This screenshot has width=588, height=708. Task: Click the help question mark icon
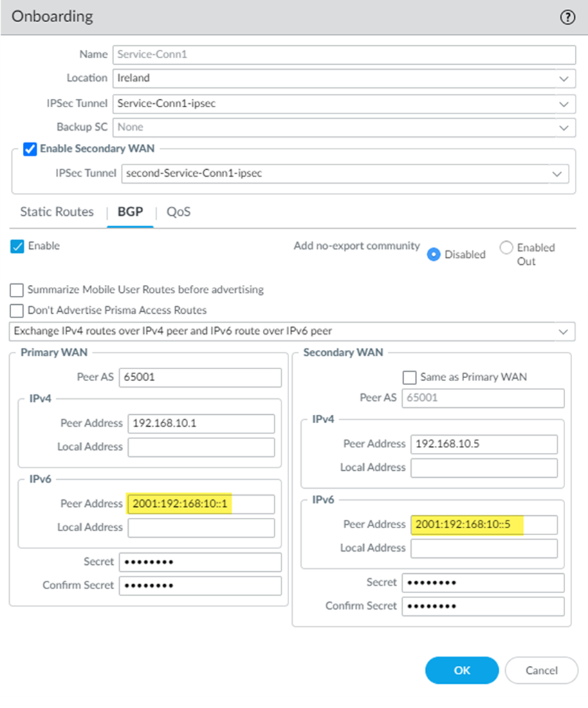click(567, 17)
